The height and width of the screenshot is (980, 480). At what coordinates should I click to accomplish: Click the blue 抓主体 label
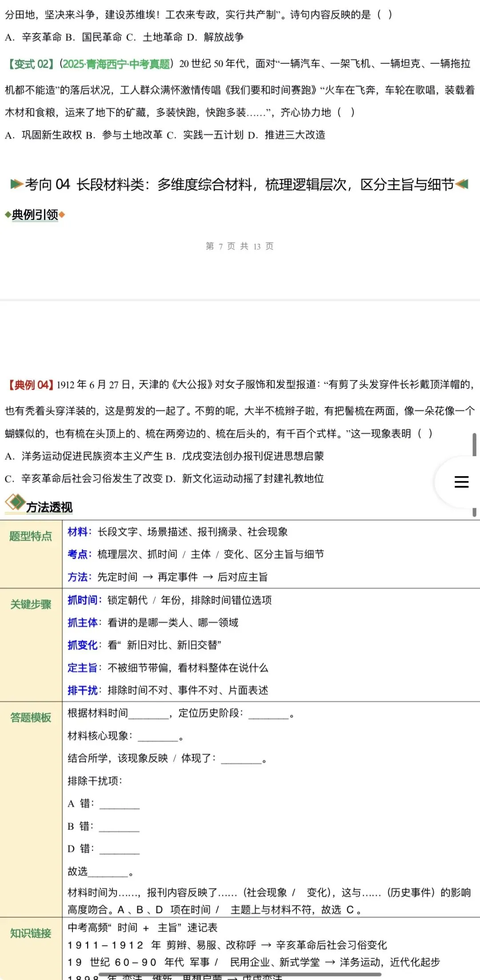pos(82,622)
